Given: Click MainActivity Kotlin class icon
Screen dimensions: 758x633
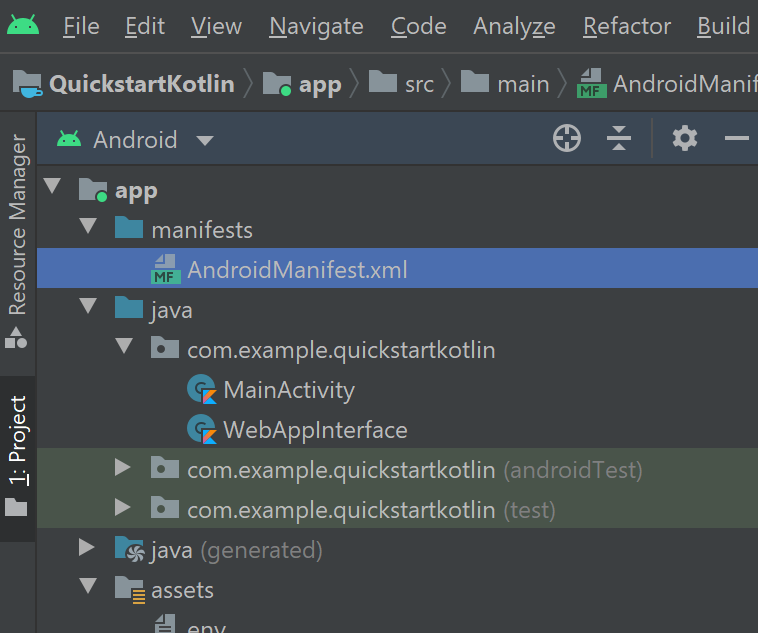Looking at the screenshot, I should click(202, 389).
